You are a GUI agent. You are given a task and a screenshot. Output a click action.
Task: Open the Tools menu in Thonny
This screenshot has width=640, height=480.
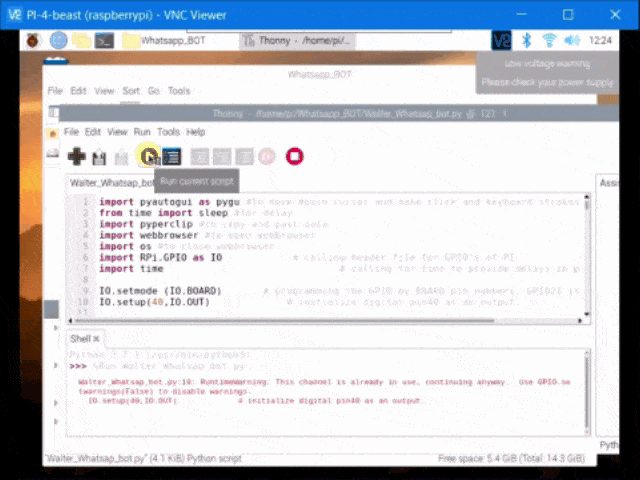[168, 131]
